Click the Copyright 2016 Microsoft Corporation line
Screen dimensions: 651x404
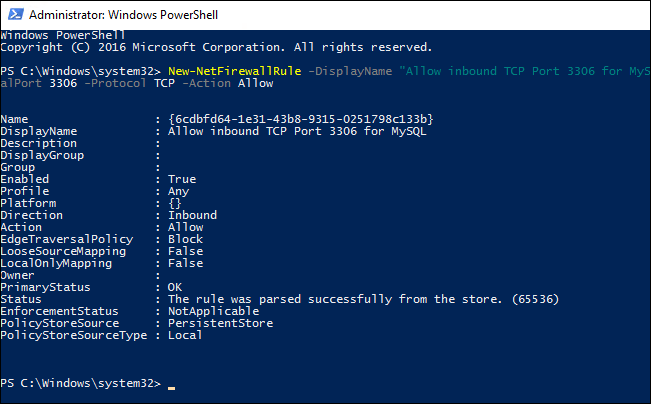216,47
